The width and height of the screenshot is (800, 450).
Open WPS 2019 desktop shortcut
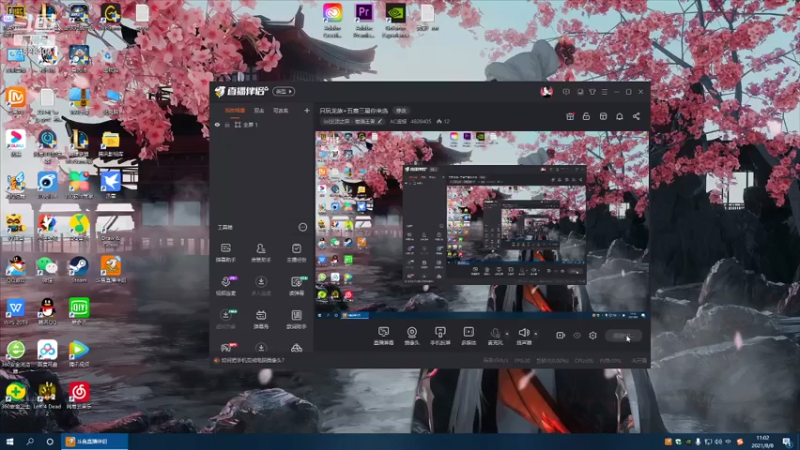[x=16, y=311]
